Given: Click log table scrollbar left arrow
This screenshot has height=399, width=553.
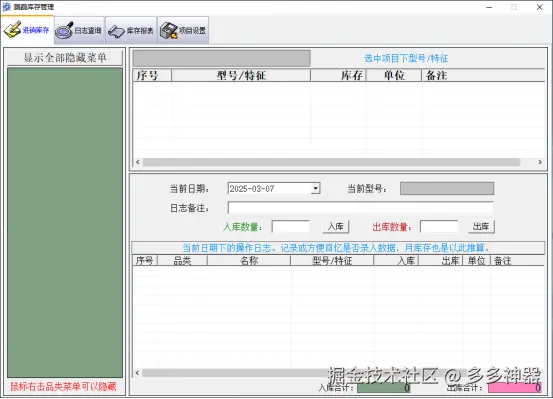Looking at the screenshot, I should [138, 373].
